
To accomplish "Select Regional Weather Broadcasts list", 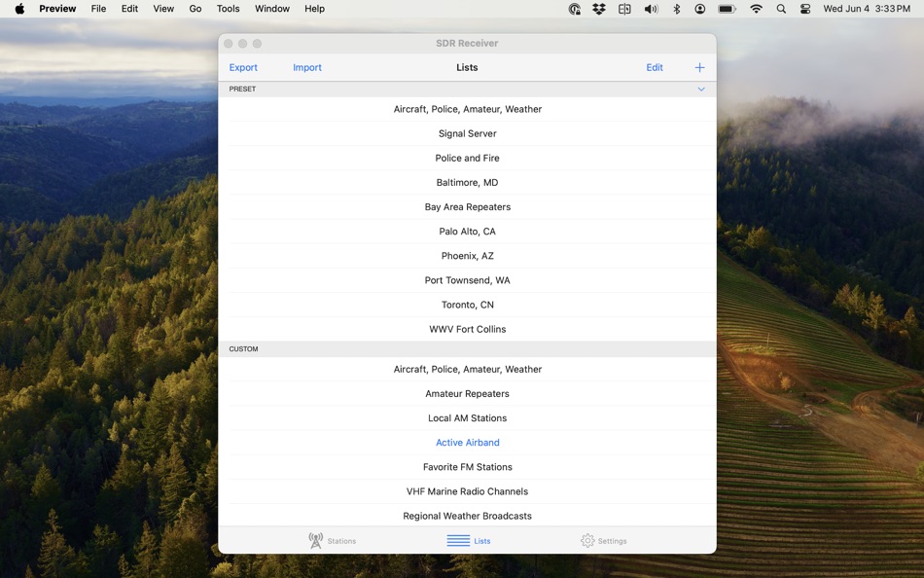I will click(467, 516).
